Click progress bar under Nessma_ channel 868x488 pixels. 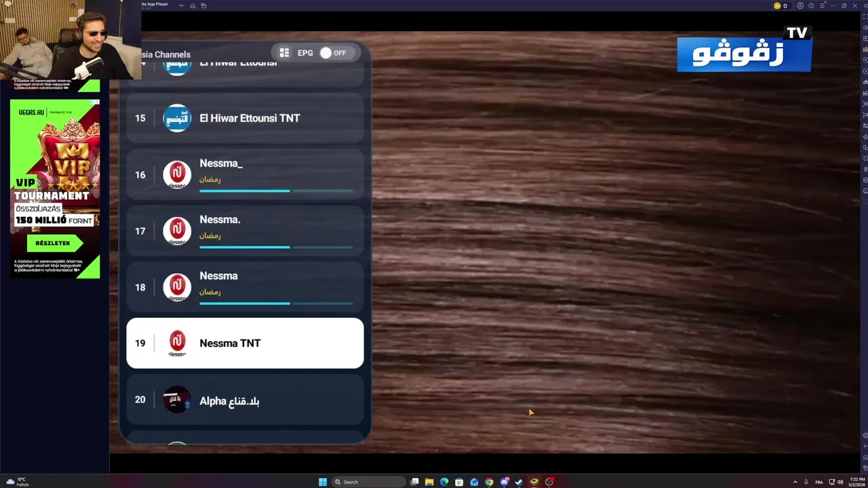pyautogui.click(x=276, y=191)
